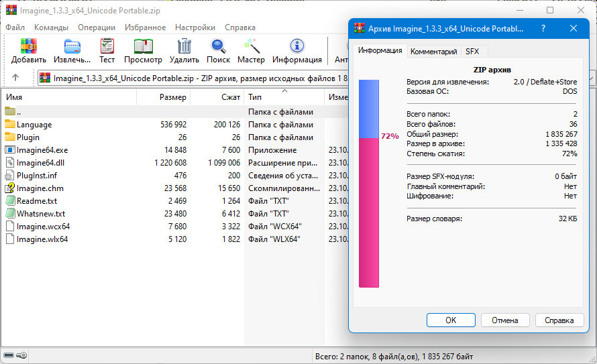Image resolution: width=597 pixels, height=364 pixels.
Task: Maximize the main WinRAR window
Action: 550,10
